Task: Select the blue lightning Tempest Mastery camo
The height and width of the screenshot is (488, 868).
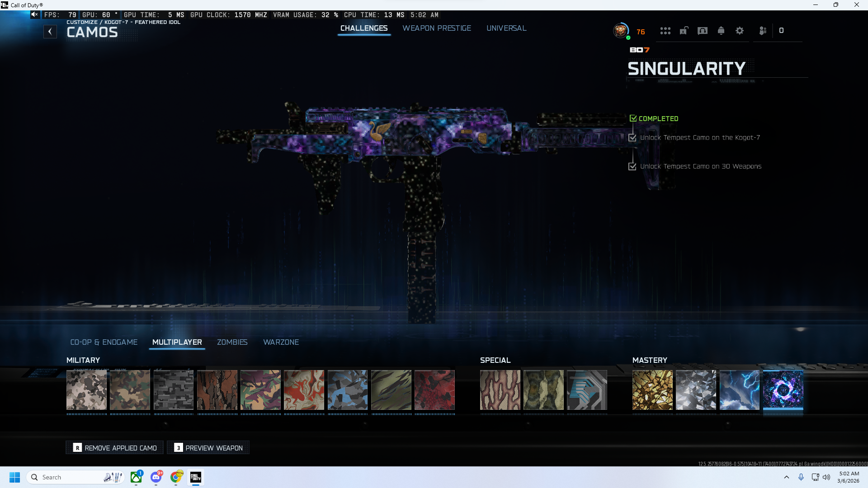Action: [x=740, y=390]
